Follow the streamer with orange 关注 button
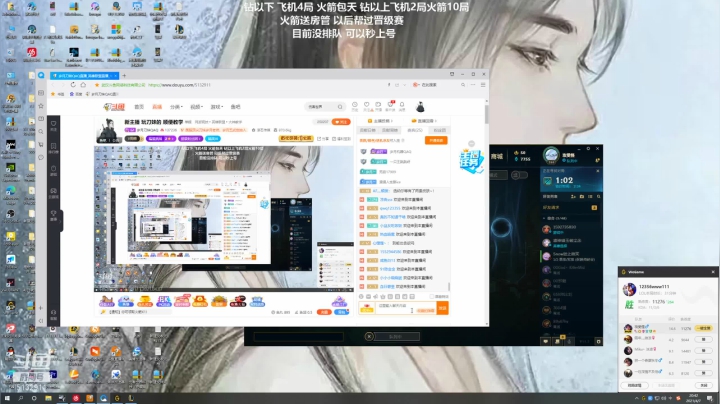This screenshot has height=404, width=720. click(x=341, y=122)
